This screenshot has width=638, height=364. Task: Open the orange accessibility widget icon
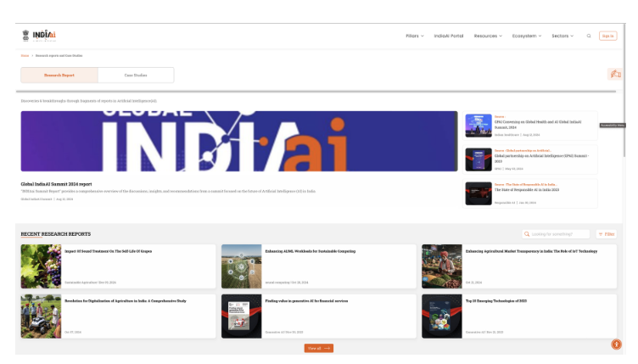click(616, 344)
